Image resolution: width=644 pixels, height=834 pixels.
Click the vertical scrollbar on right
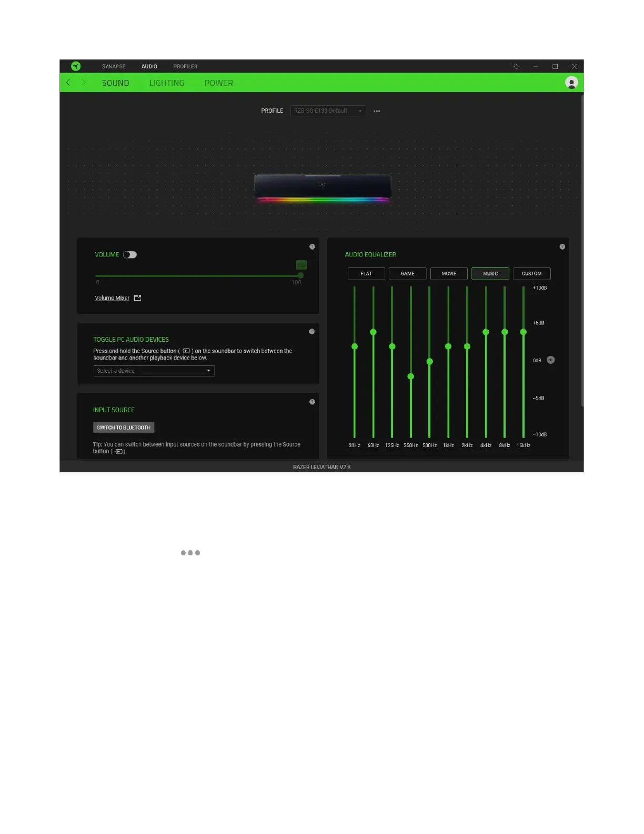(582, 250)
